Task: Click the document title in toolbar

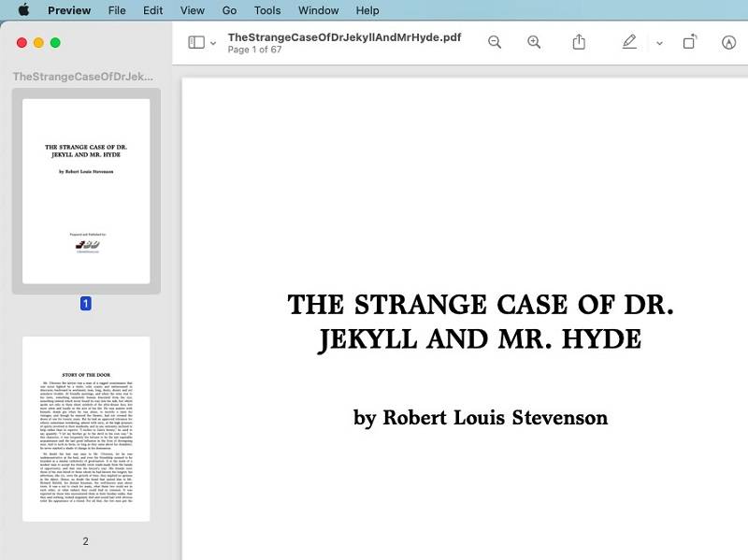Action: pyautogui.click(x=344, y=37)
